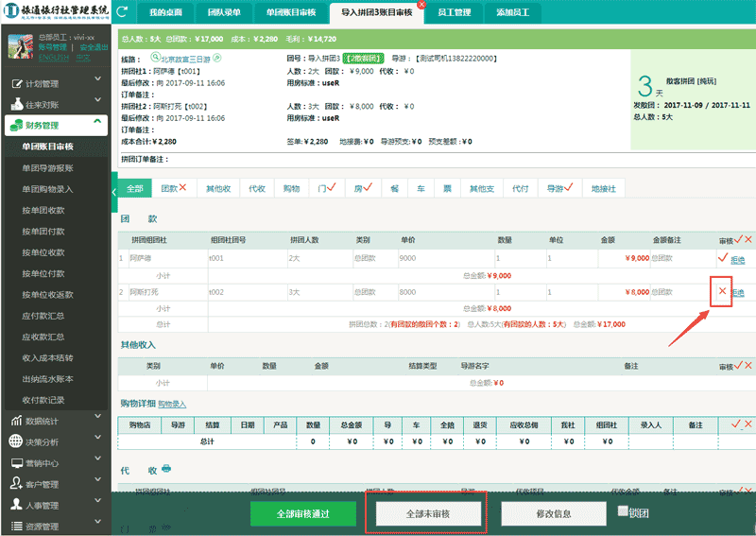Click the X mark in 其他收入 table header

pyautogui.click(x=747, y=365)
